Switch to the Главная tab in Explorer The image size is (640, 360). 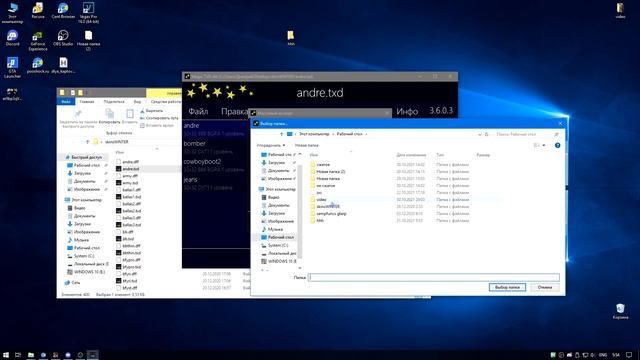(x=87, y=102)
